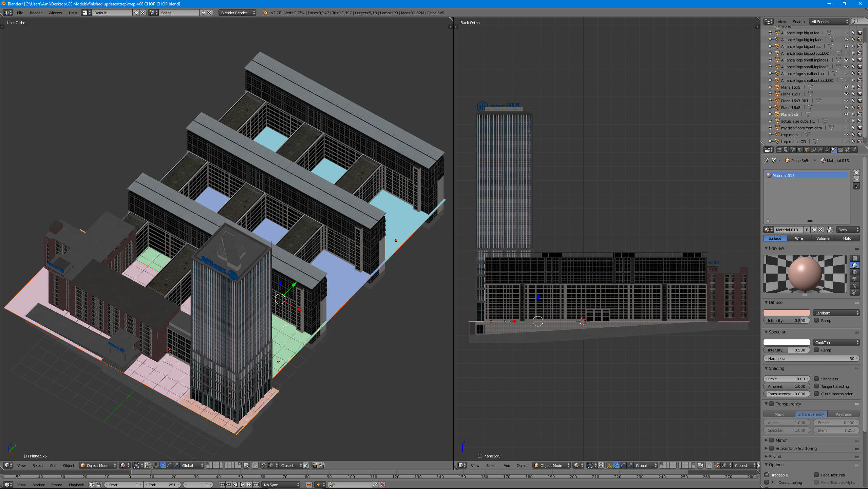Click the OpenGL render image camera icon
The height and width of the screenshot is (489, 868).
coord(315,465)
